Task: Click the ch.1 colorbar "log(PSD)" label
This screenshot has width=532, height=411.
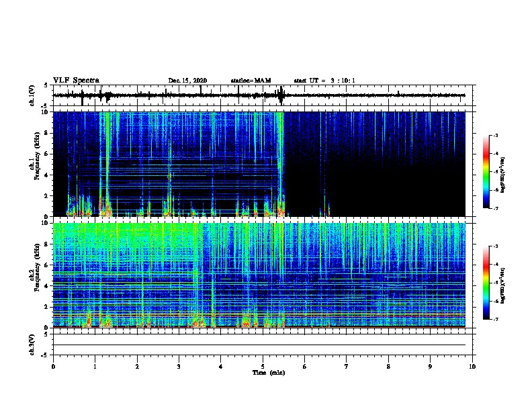Action: [x=502, y=175]
